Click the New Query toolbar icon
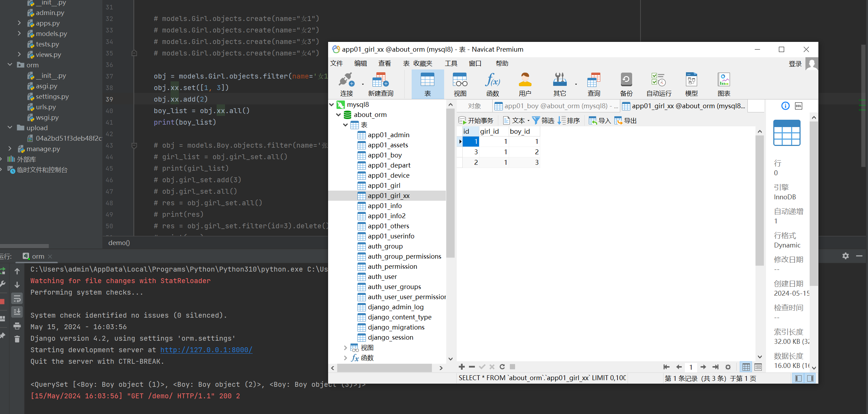 pyautogui.click(x=381, y=84)
